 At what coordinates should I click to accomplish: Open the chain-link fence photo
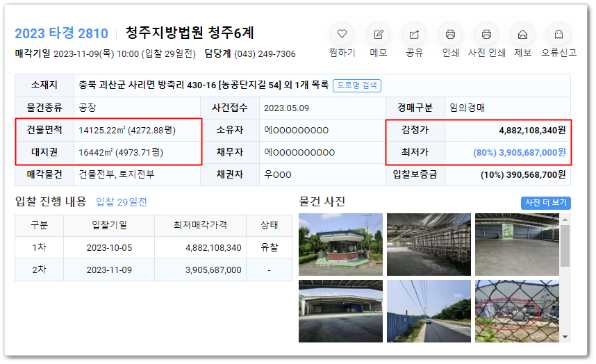(517, 311)
